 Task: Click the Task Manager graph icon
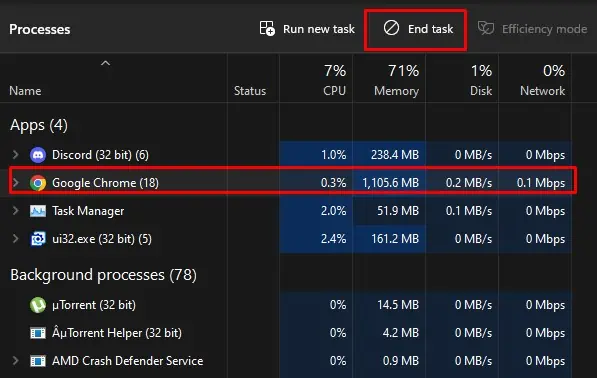[x=38, y=211]
